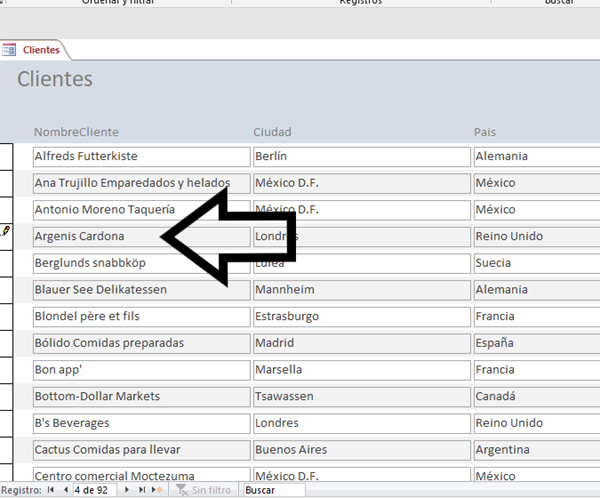Click Centro comercial Moctezuma field
Image resolution: width=600 pixels, height=498 pixels.
pos(142,474)
